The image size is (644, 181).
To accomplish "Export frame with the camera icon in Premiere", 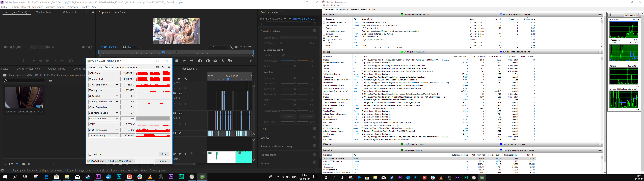I will 215,61.
